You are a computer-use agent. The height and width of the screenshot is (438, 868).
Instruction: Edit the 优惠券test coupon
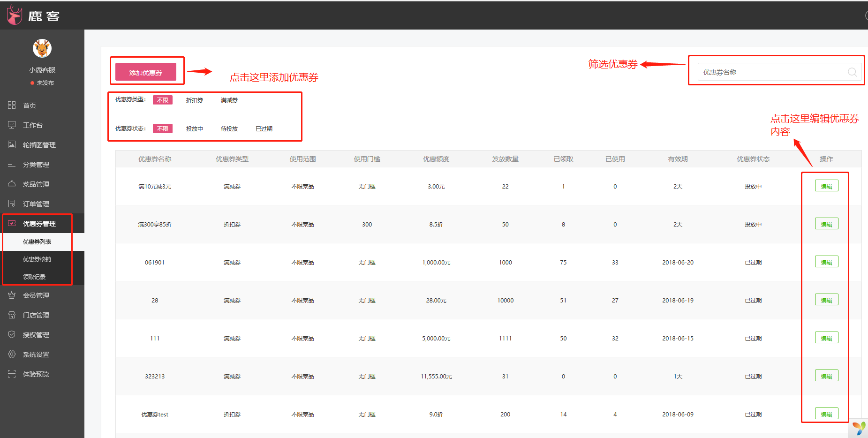(x=826, y=414)
